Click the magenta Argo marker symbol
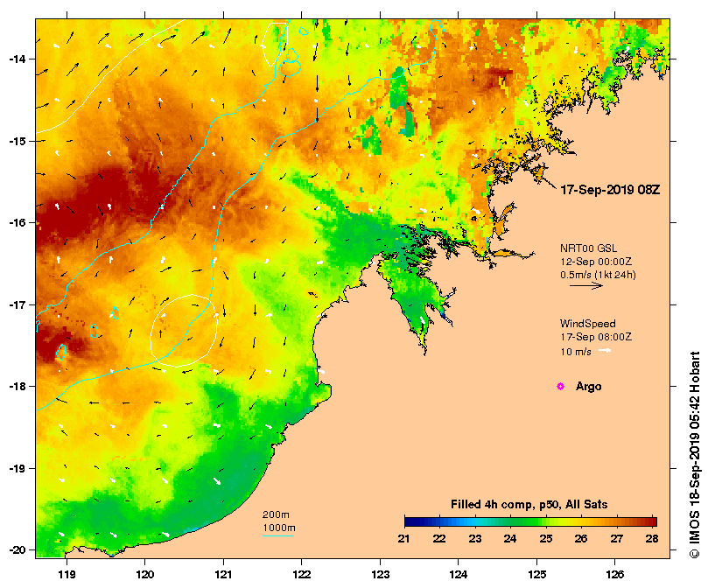708x588 pixels. click(560, 386)
